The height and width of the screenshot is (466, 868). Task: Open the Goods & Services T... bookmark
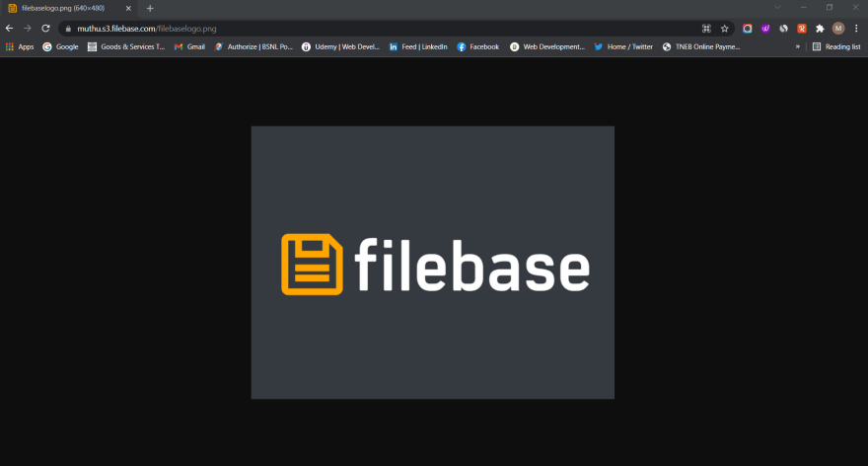click(x=126, y=47)
